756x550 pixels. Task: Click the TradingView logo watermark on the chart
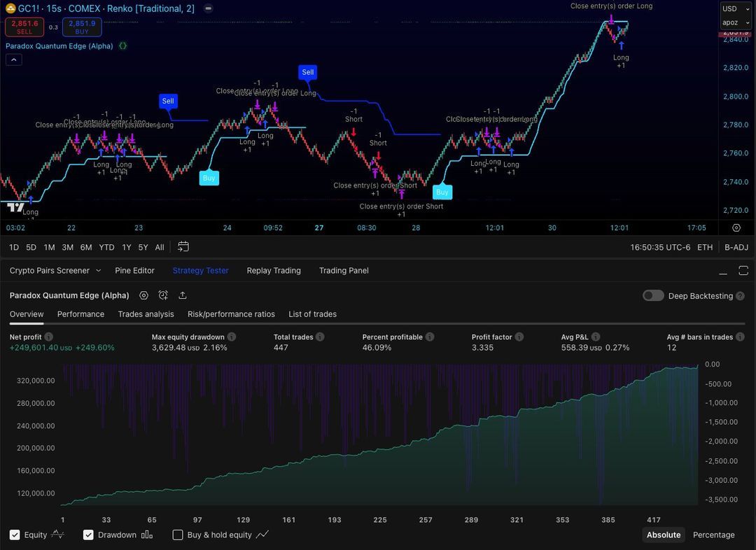pyautogui.click(x=15, y=206)
